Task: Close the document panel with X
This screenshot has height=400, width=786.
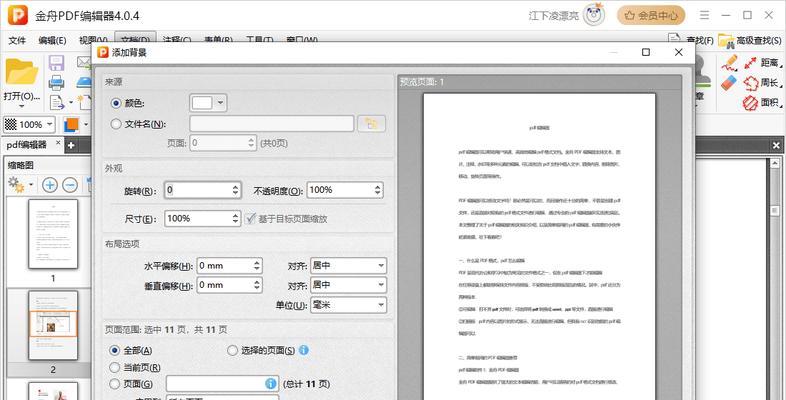Action: coord(776,145)
